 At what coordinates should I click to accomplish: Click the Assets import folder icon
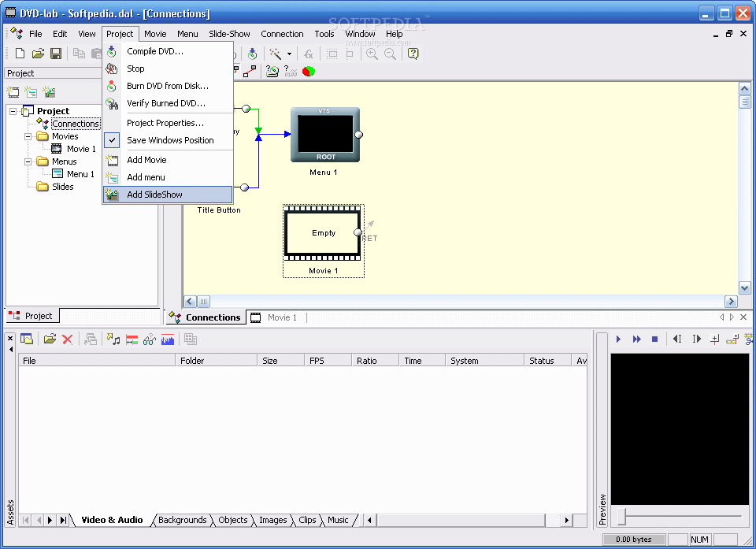[50, 339]
